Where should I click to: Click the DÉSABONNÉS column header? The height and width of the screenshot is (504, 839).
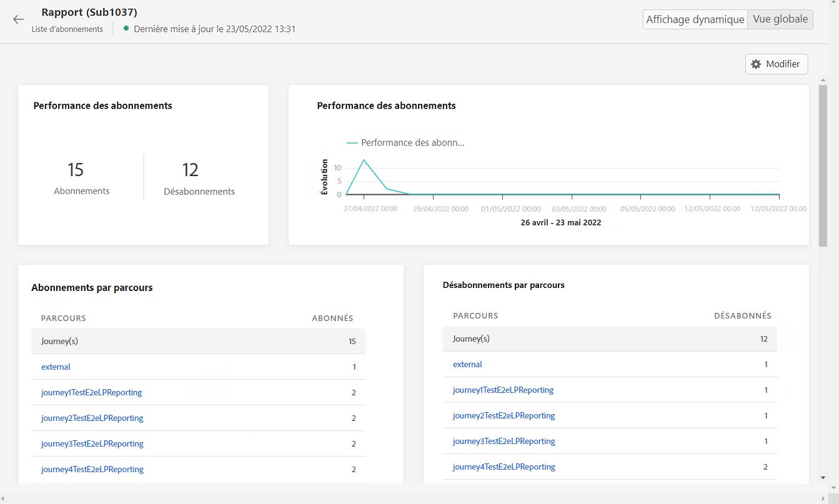click(743, 316)
